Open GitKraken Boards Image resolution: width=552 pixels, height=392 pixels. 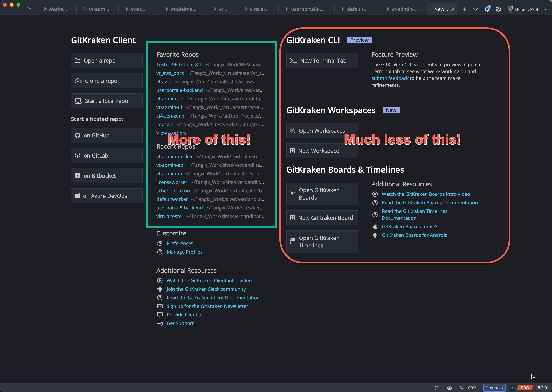[x=322, y=194]
